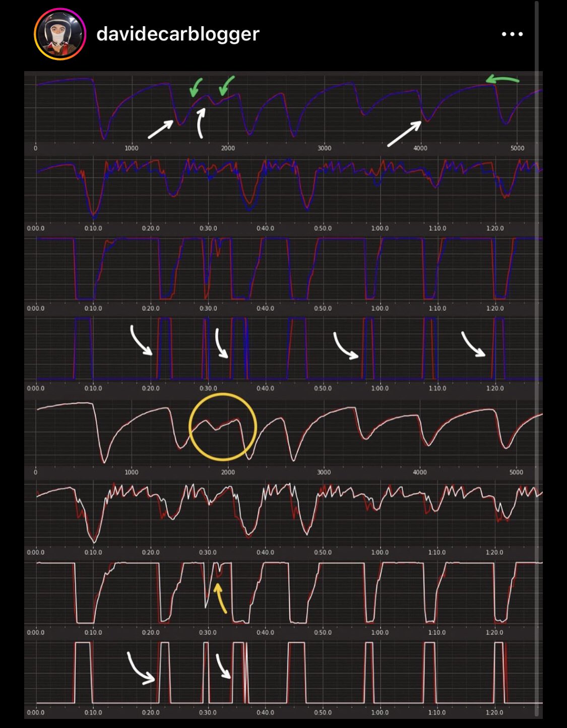Viewport: 567px width, 728px height.
Task: Open the telemetry charts post image
Action: (283, 395)
